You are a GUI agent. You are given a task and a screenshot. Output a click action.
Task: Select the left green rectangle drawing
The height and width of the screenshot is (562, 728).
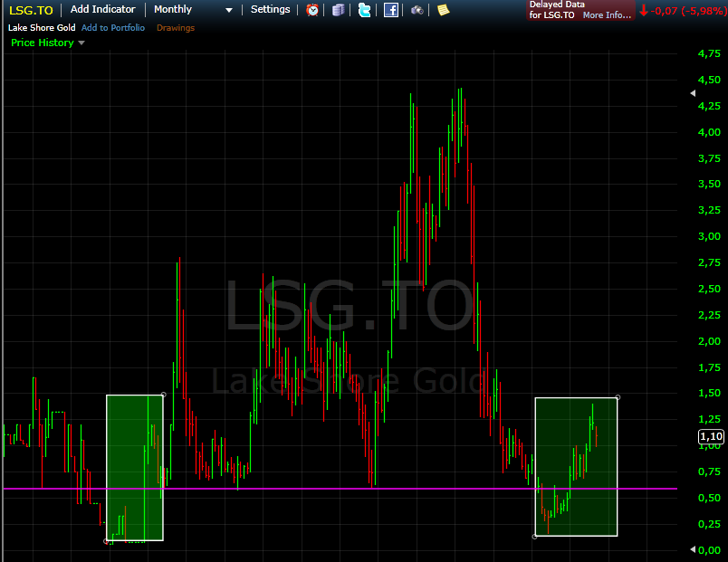(135, 468)
